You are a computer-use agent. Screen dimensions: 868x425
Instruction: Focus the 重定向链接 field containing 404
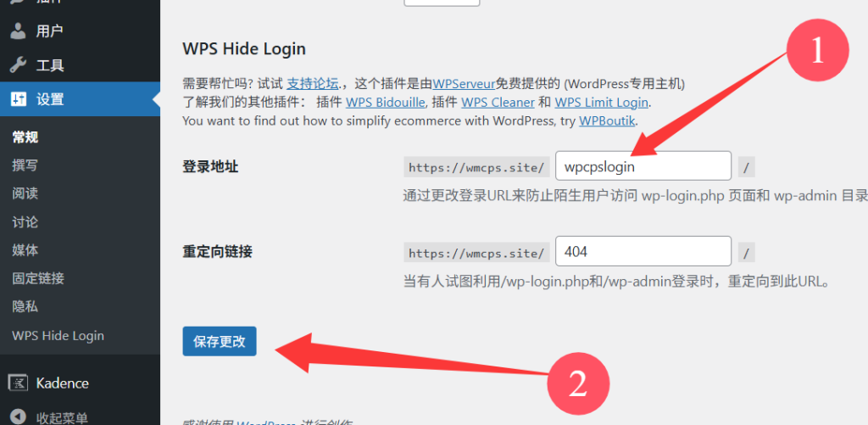tap(643, 251)
